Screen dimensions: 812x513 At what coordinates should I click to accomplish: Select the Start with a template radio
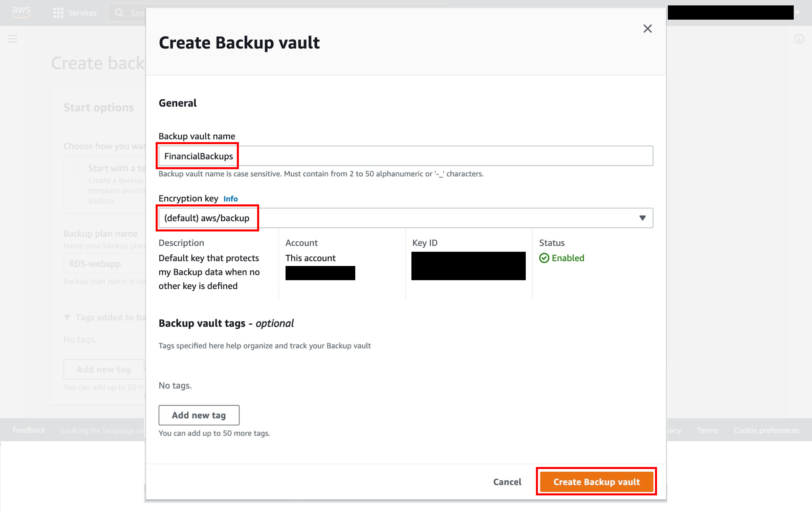click(78, 168)
